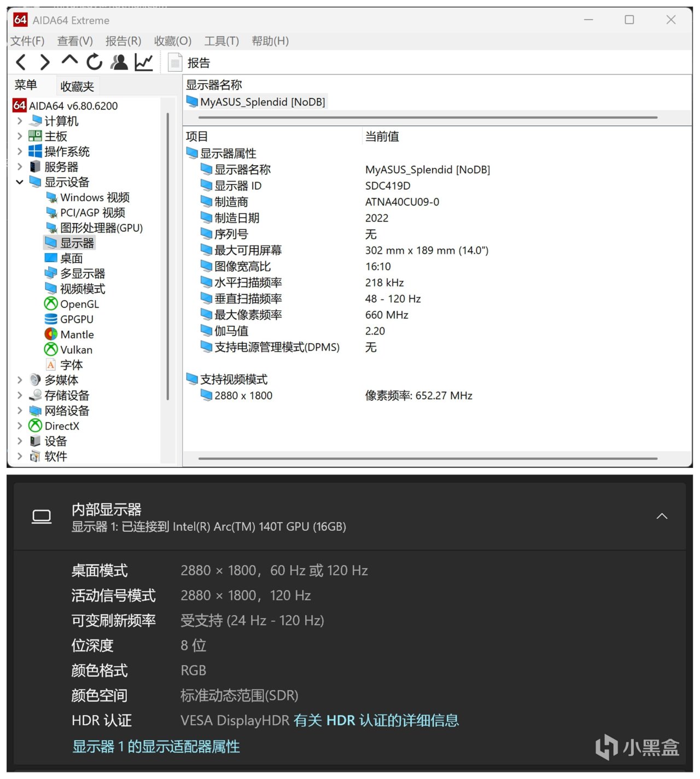Expand the 存储设备 tree node

click(20, 395)
